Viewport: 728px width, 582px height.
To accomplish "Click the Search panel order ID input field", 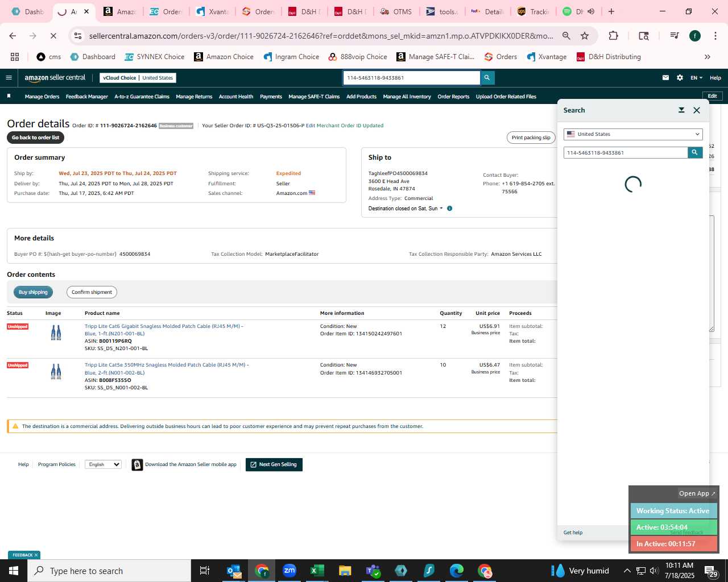I will click(x=626, y=152).
